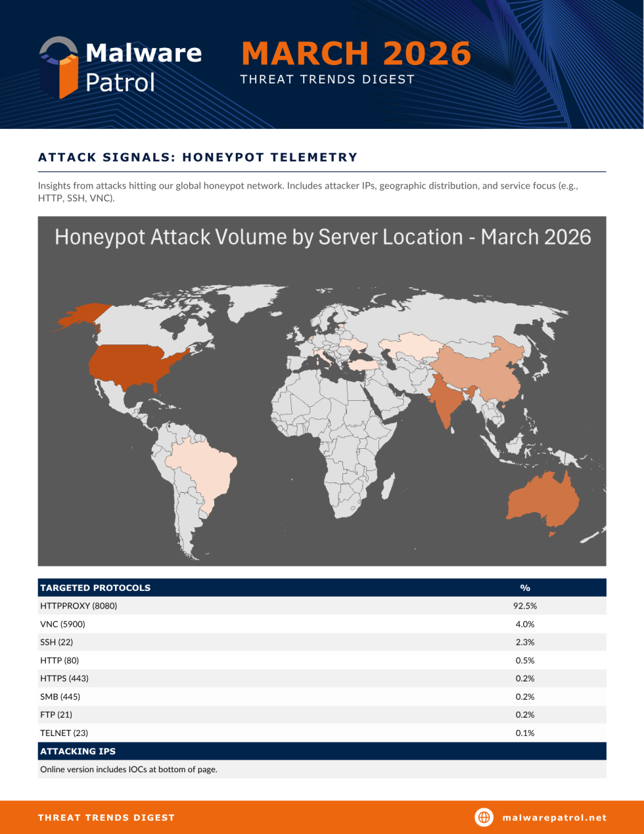
Task: Select the 'HTTPS (443)' row label
Action: 64,678
